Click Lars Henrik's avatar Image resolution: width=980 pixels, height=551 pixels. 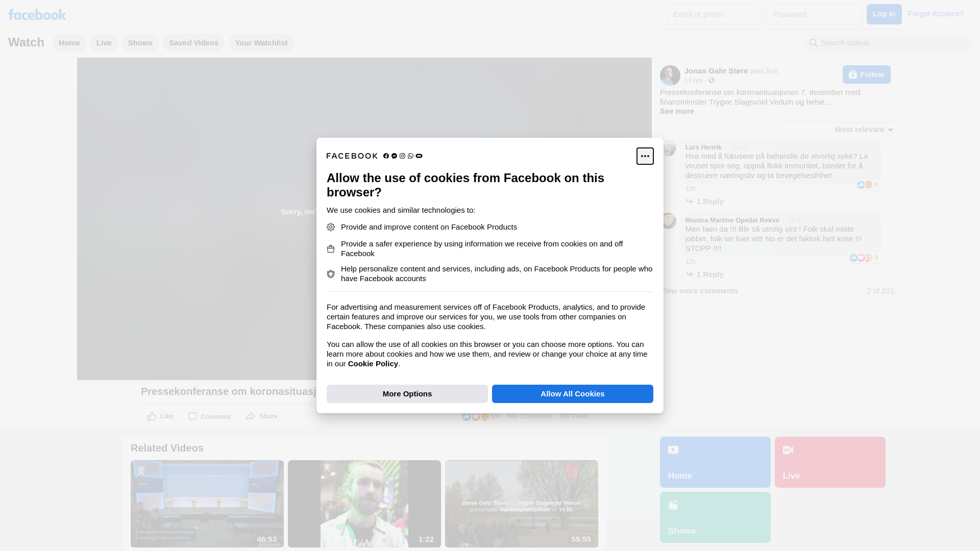click(x=668, y=148)
